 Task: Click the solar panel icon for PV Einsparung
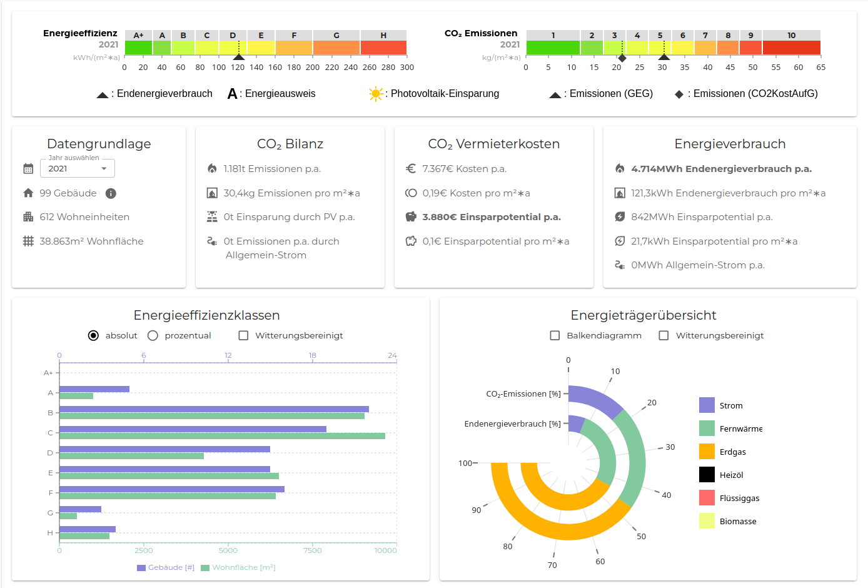click(x=212, y=217)
